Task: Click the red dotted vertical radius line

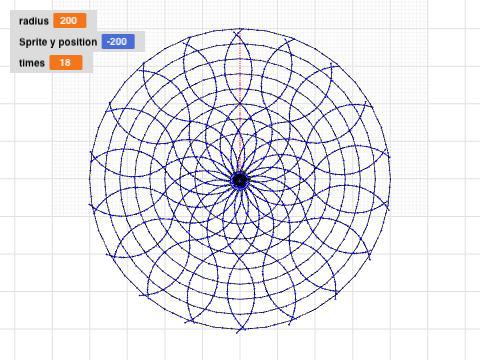Action: 240,100
